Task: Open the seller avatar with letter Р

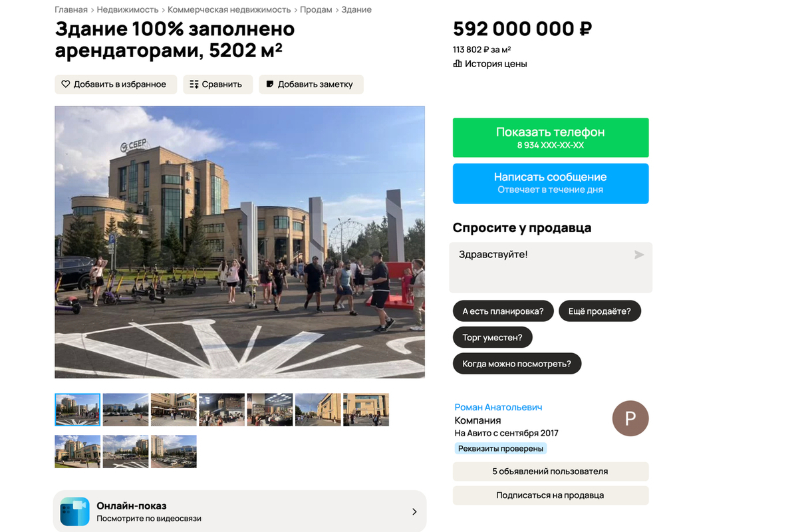Action: tap(630, 418)
